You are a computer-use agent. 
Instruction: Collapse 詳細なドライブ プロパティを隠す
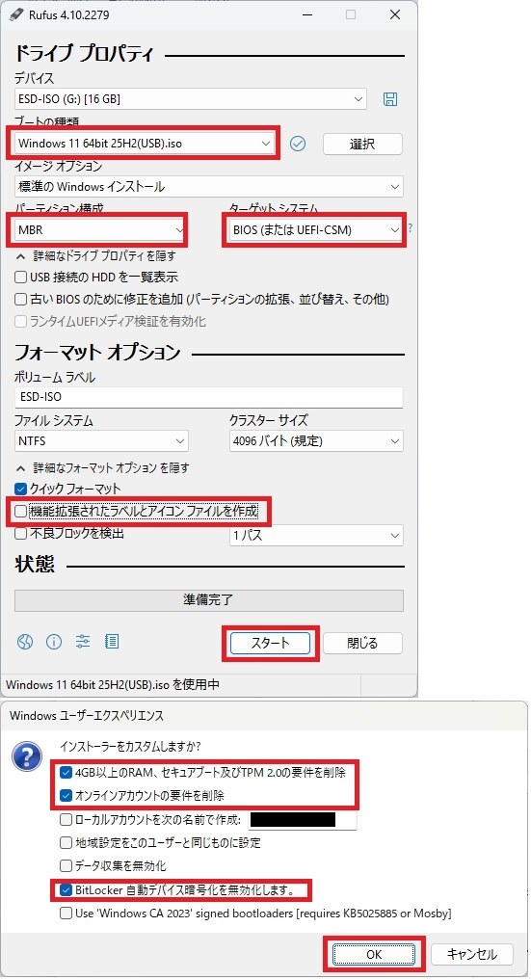(96, 255)
